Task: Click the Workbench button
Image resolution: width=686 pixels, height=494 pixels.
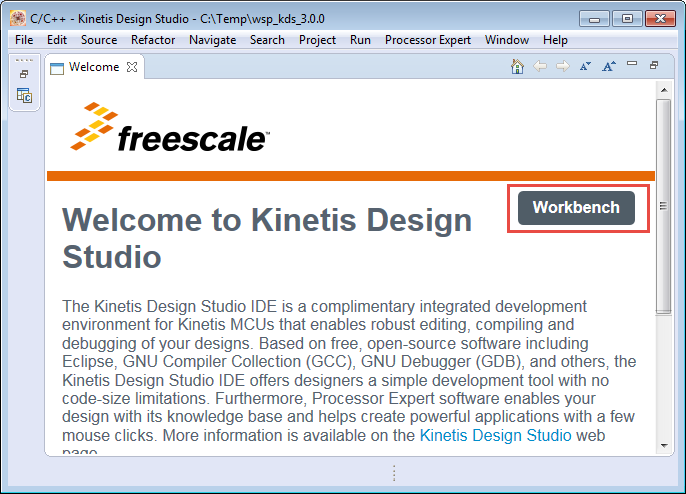Action: point(576,208)
